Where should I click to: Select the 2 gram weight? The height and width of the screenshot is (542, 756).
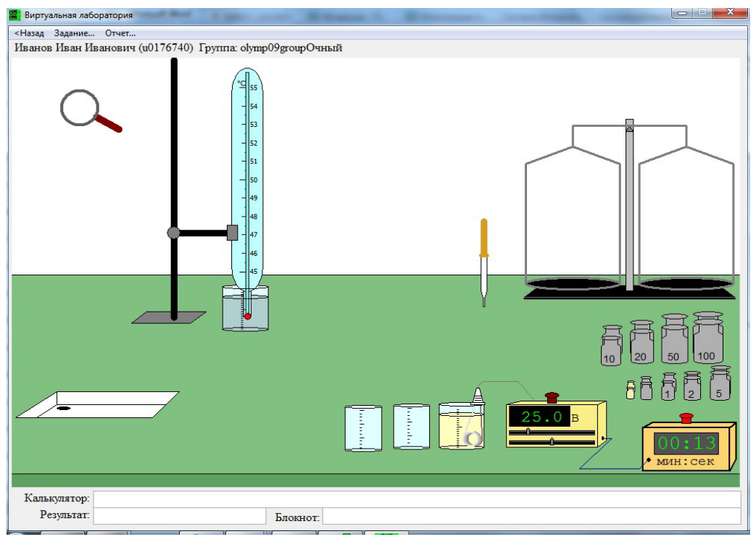coord(692,385)
